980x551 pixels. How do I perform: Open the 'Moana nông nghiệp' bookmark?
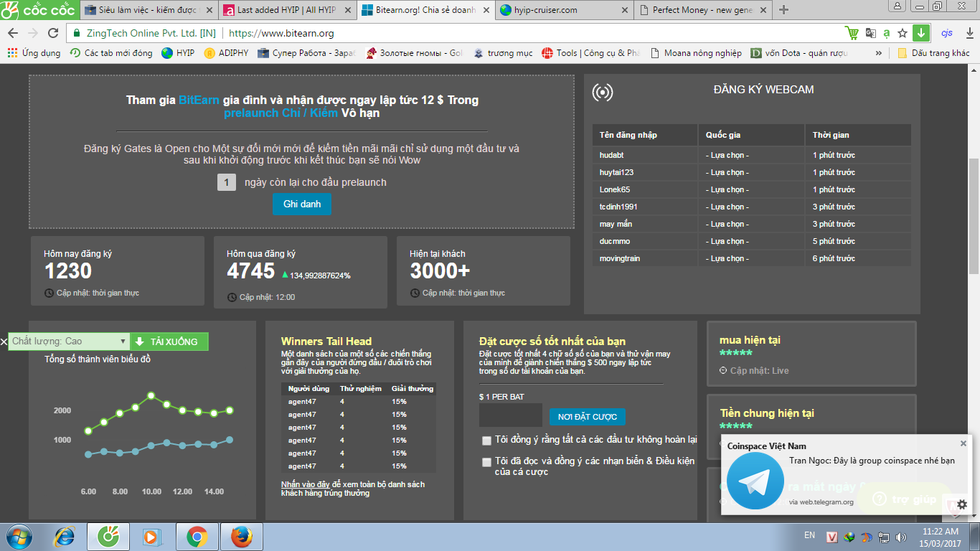pos(696,53)
